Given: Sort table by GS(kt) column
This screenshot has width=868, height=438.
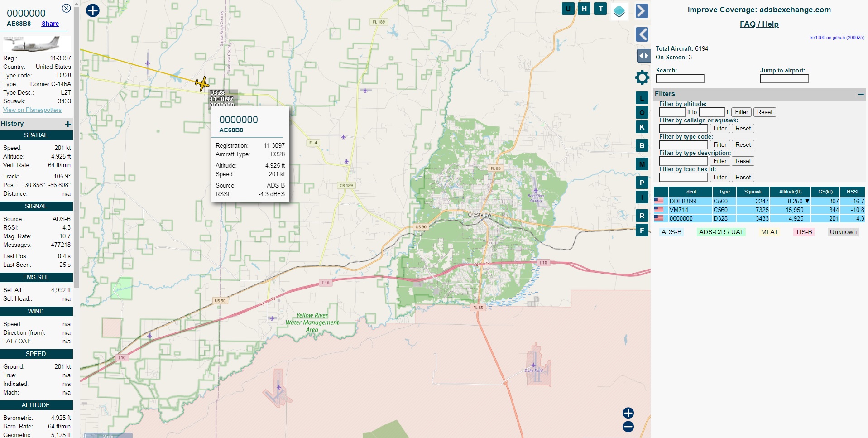Looking at the screenshot, I should [x=825, y=192].
